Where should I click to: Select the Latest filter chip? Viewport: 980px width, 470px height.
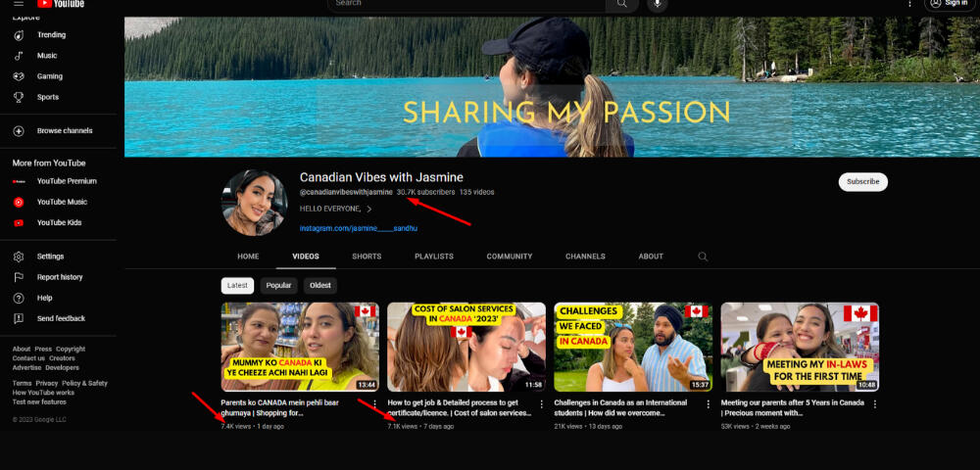coord(237,286)
